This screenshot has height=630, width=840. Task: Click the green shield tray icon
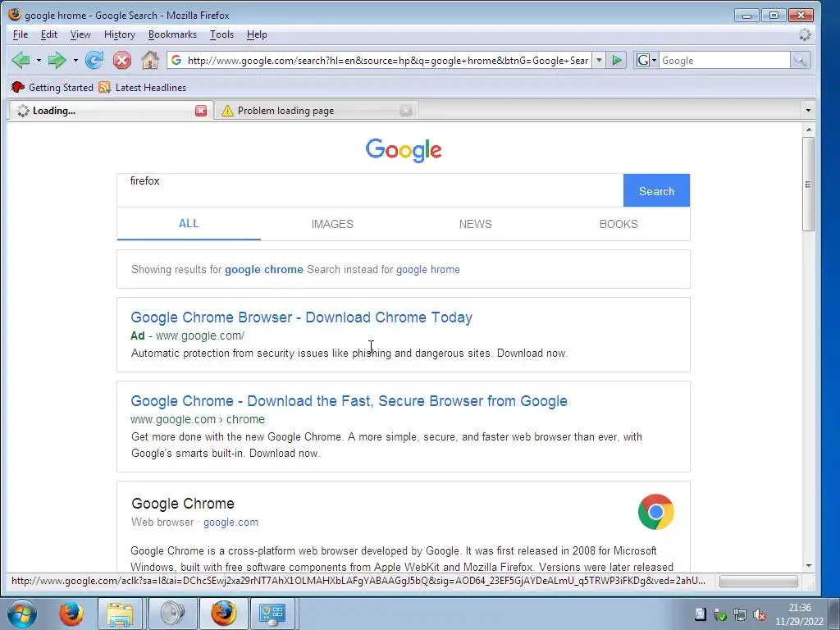(x=719, y=615)
